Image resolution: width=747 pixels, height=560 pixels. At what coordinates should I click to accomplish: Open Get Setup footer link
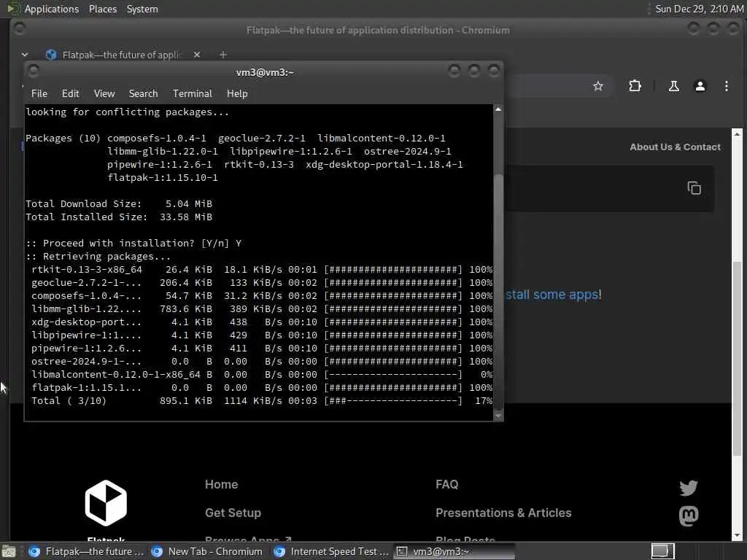click(x=233, y=513)
